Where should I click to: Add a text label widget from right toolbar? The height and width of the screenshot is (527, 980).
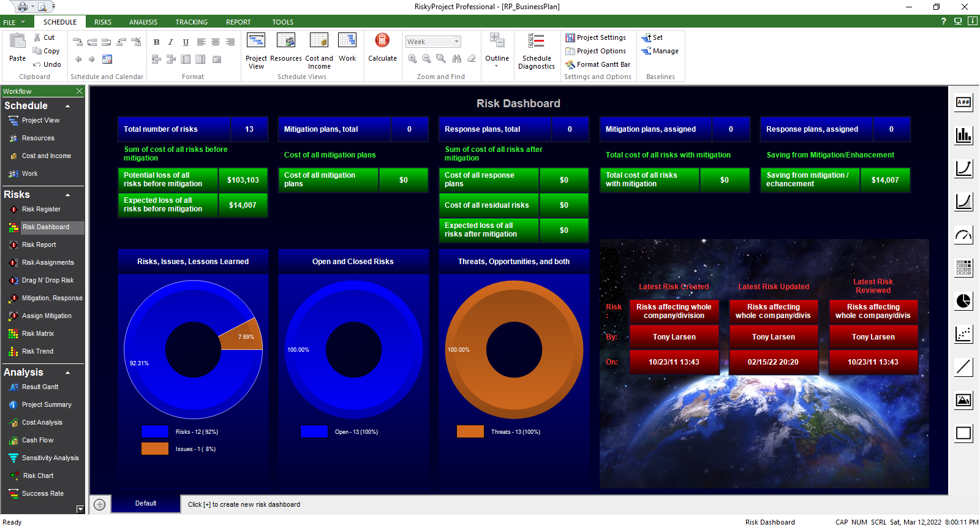pyautogui.click(x=963, y=103)
